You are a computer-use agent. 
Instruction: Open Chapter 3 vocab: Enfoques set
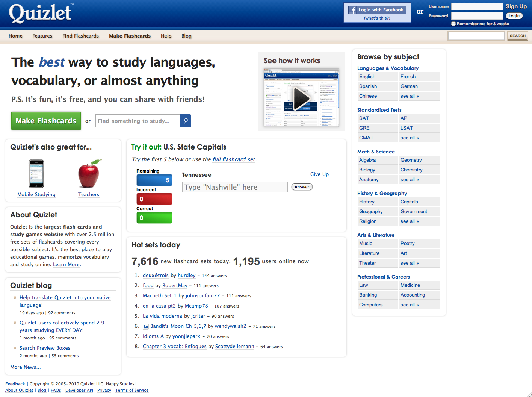click(x=175, y=346)
